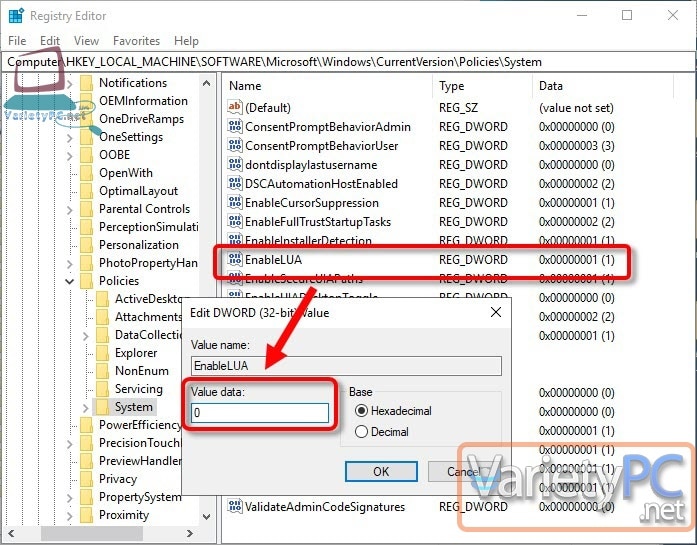This screenshot has height=545, width=697.
Task: Select the ValidateAdminCodeSignatures value name
Action: (325, 507)
